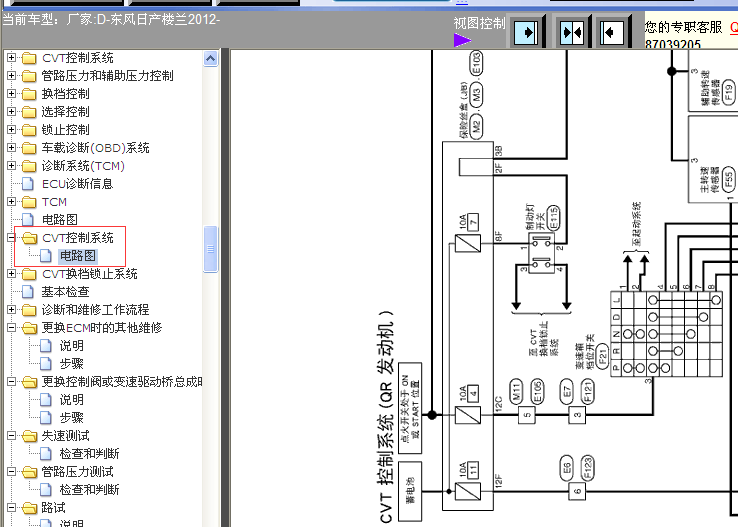Click the tree panel vertical scrollbar thumb

click(210, 248)
